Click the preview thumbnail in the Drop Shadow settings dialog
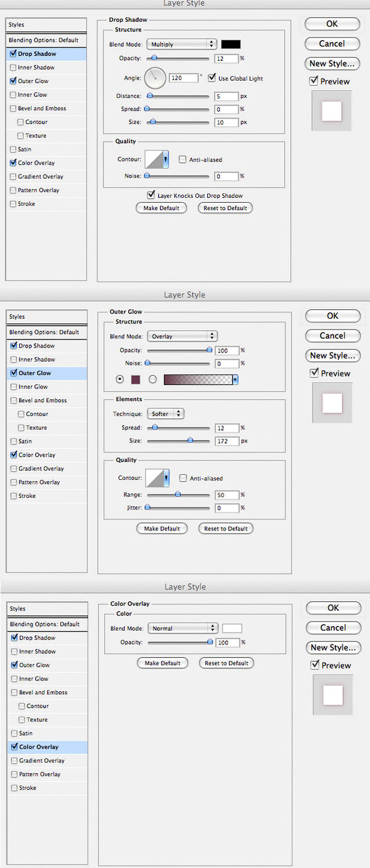 point(332,111)
